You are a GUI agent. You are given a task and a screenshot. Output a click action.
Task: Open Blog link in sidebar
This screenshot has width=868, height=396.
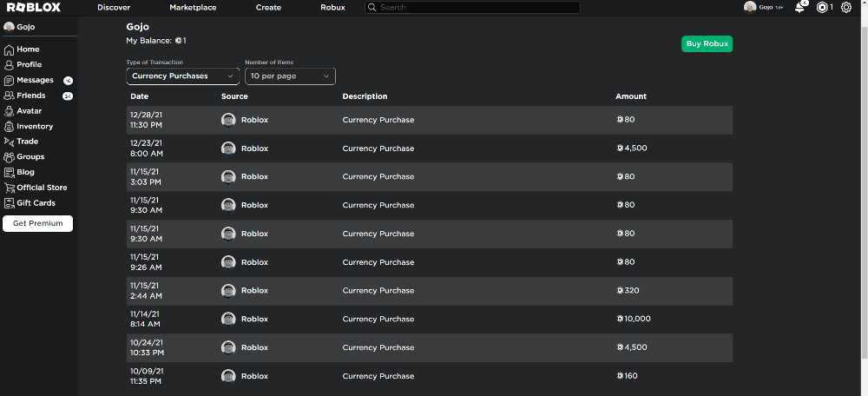point(25,172)
